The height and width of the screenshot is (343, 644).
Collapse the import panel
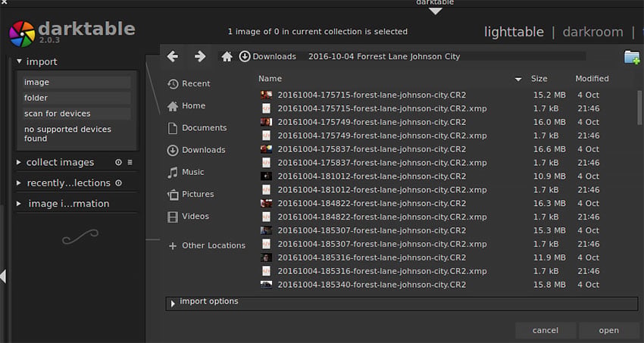[x=19, y=61]
